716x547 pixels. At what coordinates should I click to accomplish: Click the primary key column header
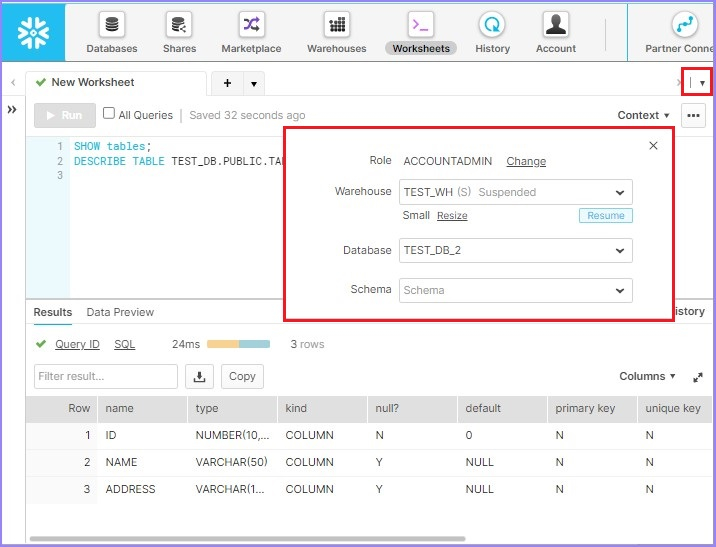click(592, 409)
